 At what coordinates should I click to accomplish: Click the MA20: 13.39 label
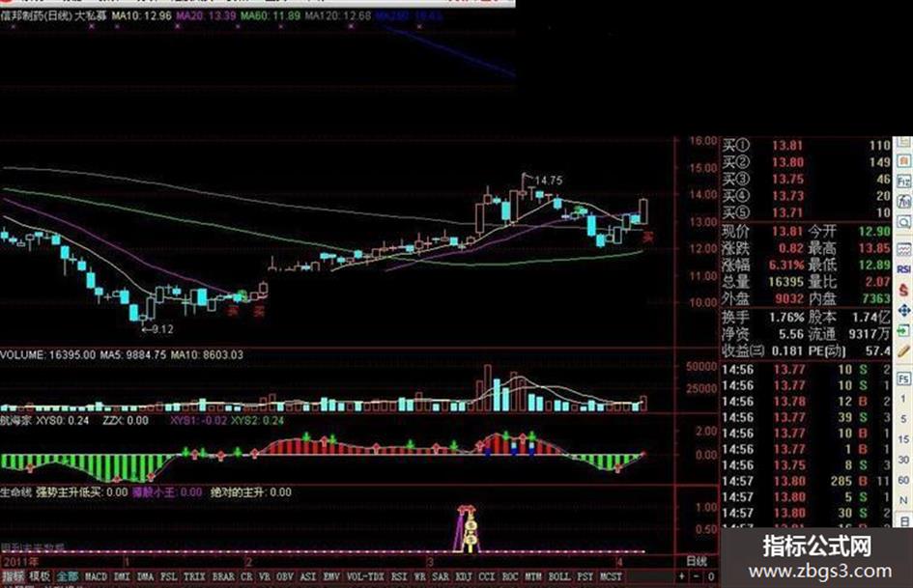pos(206,15)
